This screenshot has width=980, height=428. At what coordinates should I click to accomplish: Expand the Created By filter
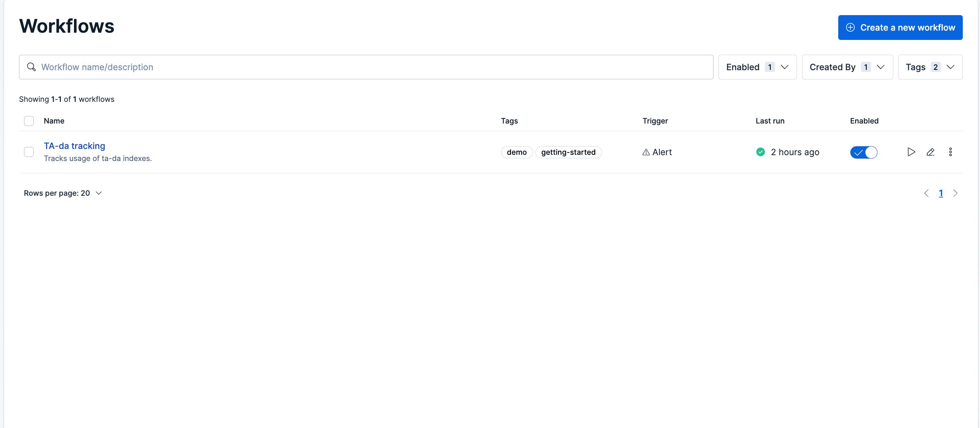coord(847,67)
